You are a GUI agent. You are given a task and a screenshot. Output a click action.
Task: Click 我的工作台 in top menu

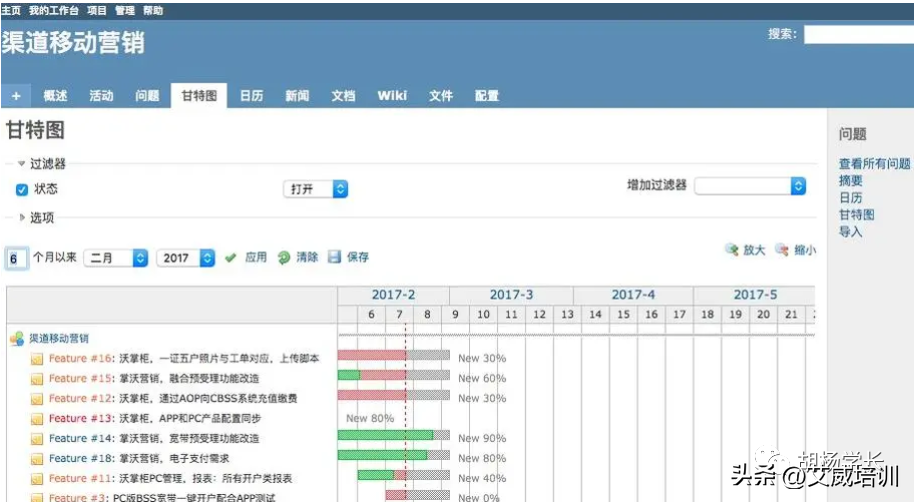click(x=54, y=10)
